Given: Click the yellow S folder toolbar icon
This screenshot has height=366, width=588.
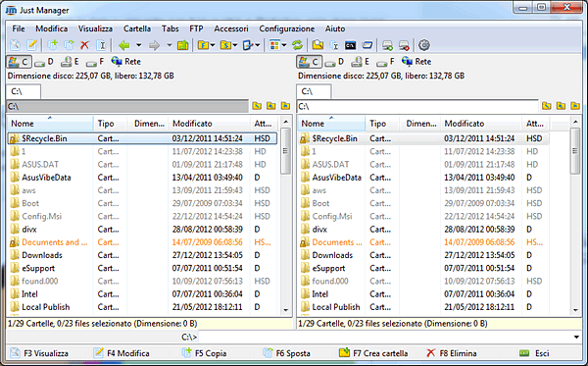Looking at the screenshot, I should [x=225, y=45].
